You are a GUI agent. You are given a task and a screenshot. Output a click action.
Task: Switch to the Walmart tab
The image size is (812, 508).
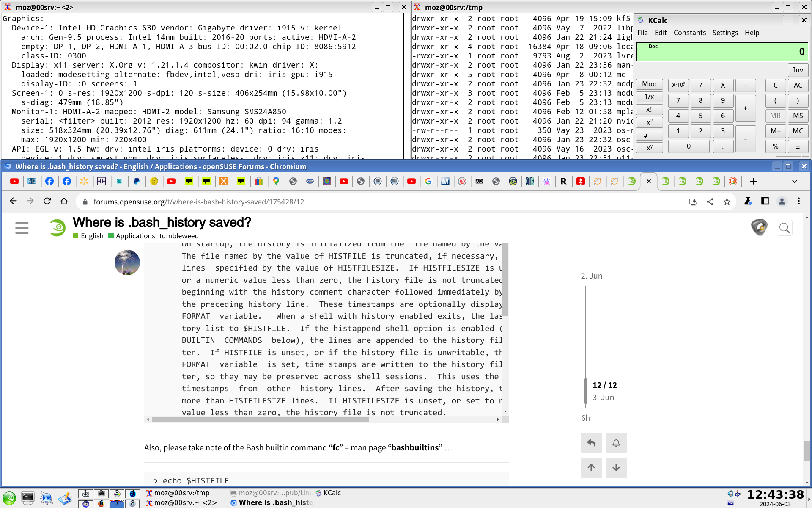(84, 181)
